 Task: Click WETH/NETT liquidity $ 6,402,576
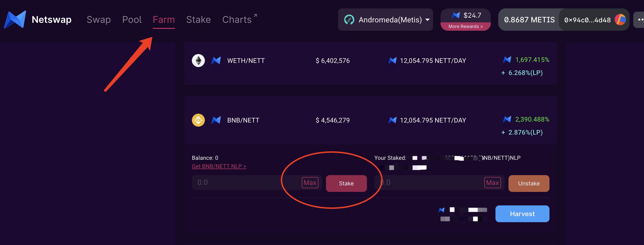[332, 61]
